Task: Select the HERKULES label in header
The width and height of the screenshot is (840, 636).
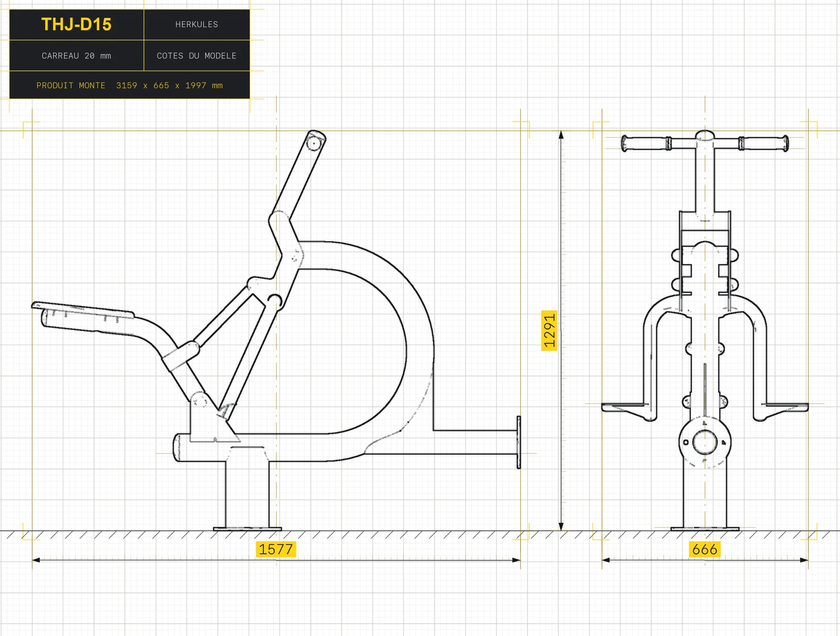Action: click(197, 25)
